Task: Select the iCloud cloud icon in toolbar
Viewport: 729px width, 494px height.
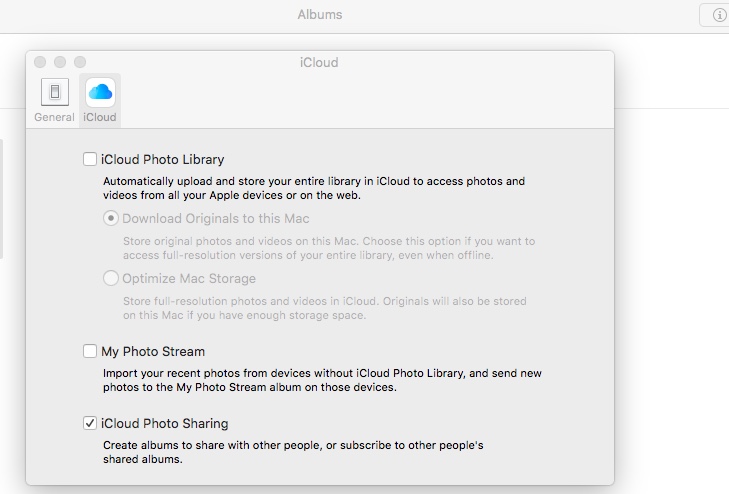Action: click(100, 92)
